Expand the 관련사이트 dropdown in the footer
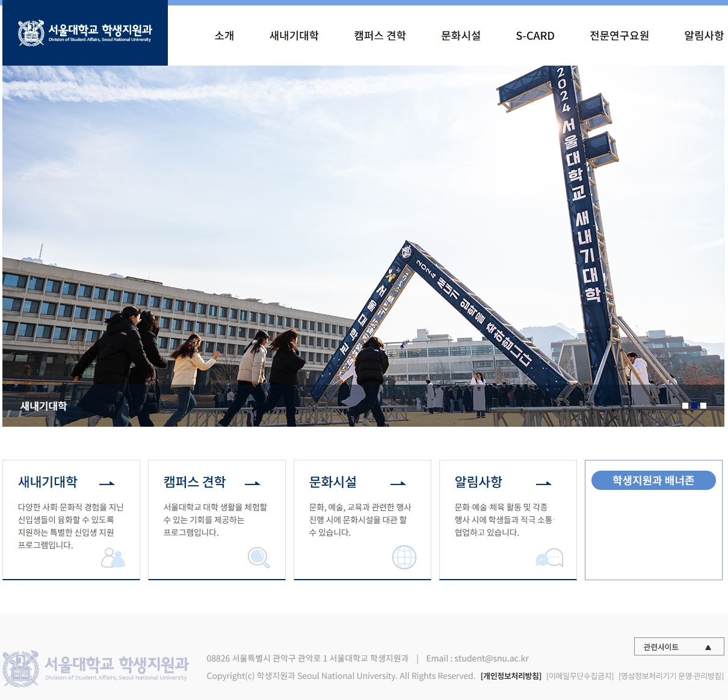728x700 pixels. coord(679,646)
